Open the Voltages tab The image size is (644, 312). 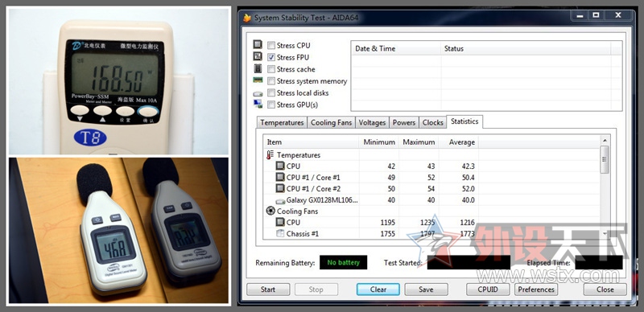[372, 122]
